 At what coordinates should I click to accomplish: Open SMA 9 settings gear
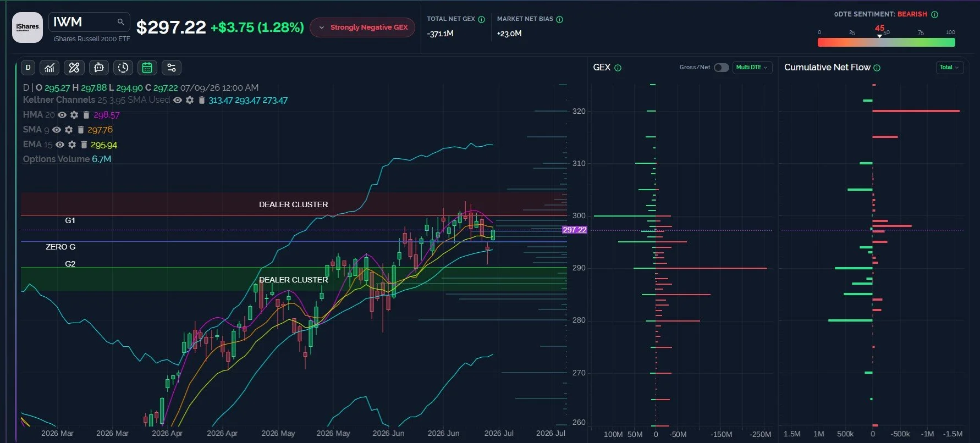click(69, 130)
